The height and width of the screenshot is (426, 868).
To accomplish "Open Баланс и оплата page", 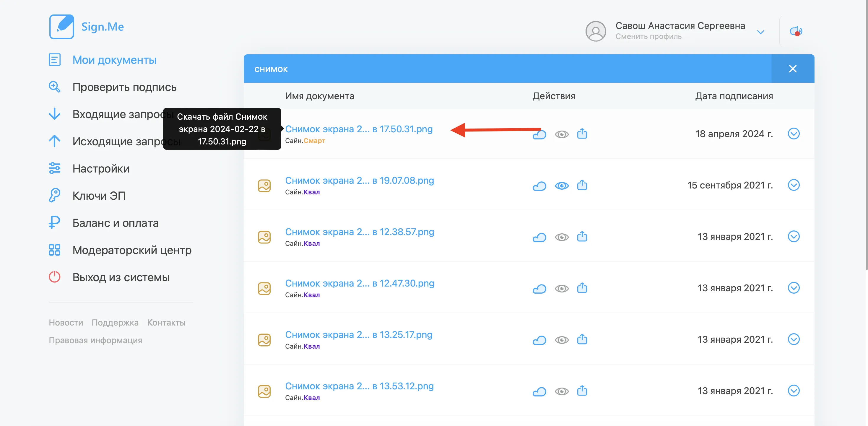I will click(x=115, y=223).
